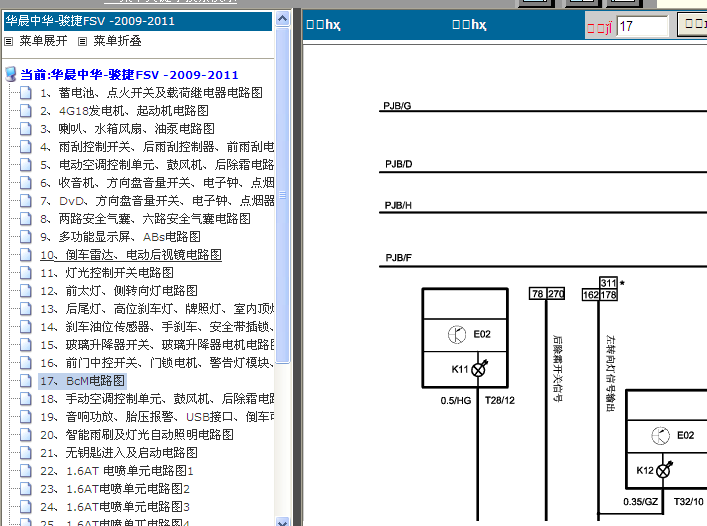Open item 15、玻璃升降器开关 diagram
707x526 pixels.
click(x=157, y=345)
